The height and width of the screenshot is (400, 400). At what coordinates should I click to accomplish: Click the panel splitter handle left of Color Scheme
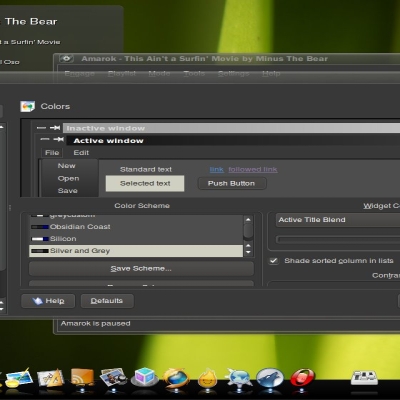click(10, 208)
